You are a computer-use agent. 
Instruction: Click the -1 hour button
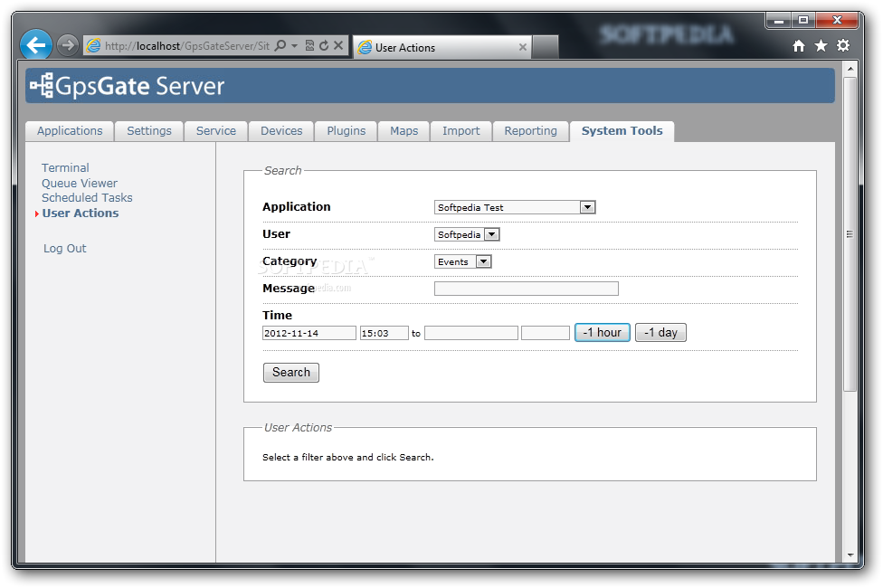pyautogui.click(x=602, y=332)
